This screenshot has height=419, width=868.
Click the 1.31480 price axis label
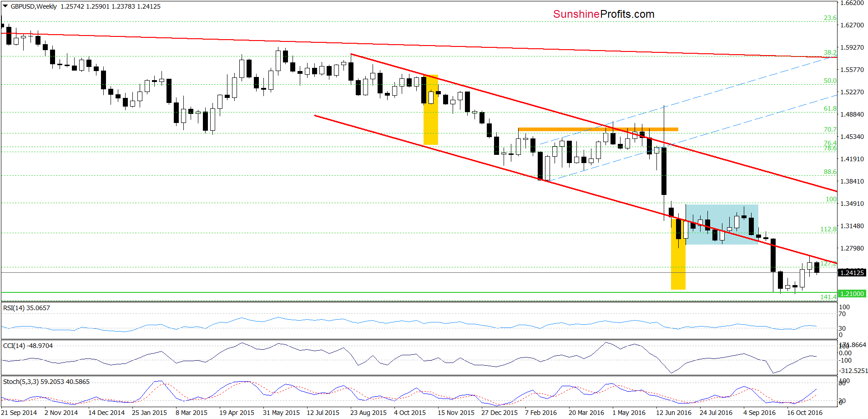point(852,226)
